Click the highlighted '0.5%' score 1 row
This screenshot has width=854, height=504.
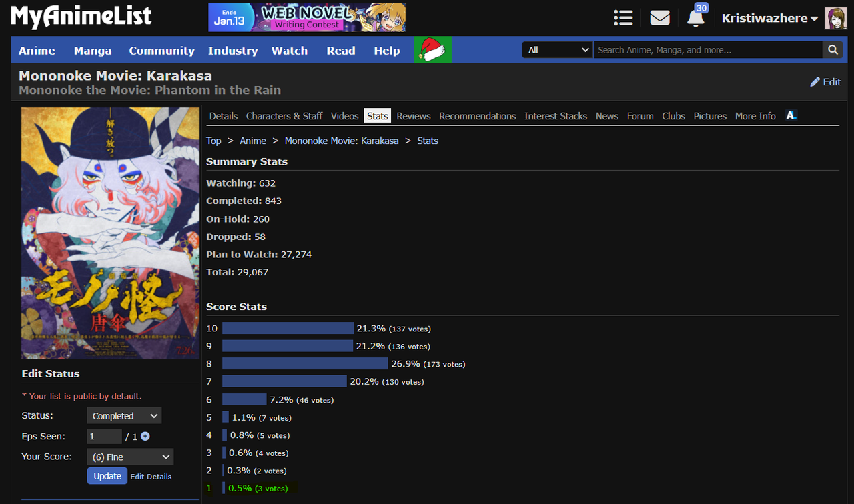(252, 488)
